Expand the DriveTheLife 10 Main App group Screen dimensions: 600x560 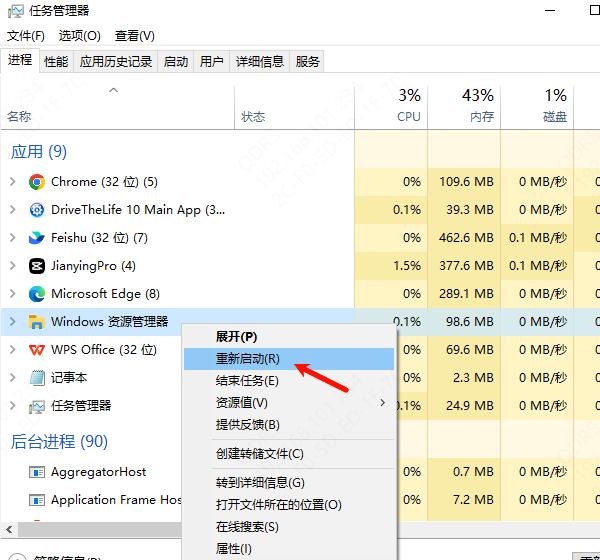(x=13, y=209)
